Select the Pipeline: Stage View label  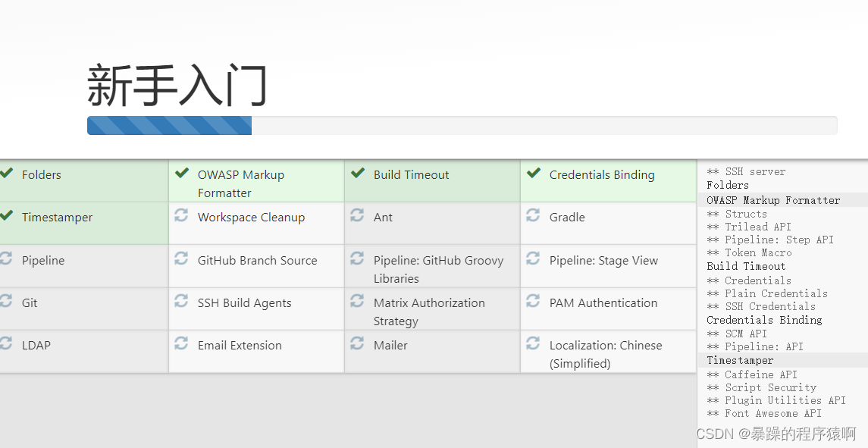(603, 261)
